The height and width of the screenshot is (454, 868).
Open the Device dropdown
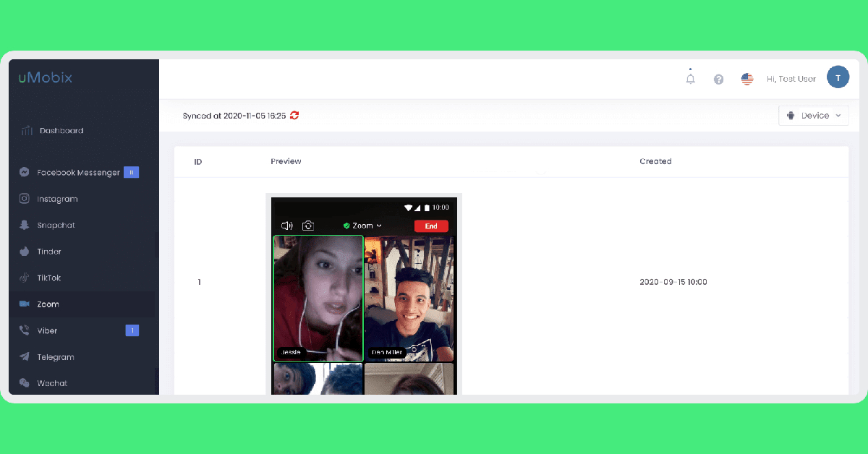click(x=814, y=116)
